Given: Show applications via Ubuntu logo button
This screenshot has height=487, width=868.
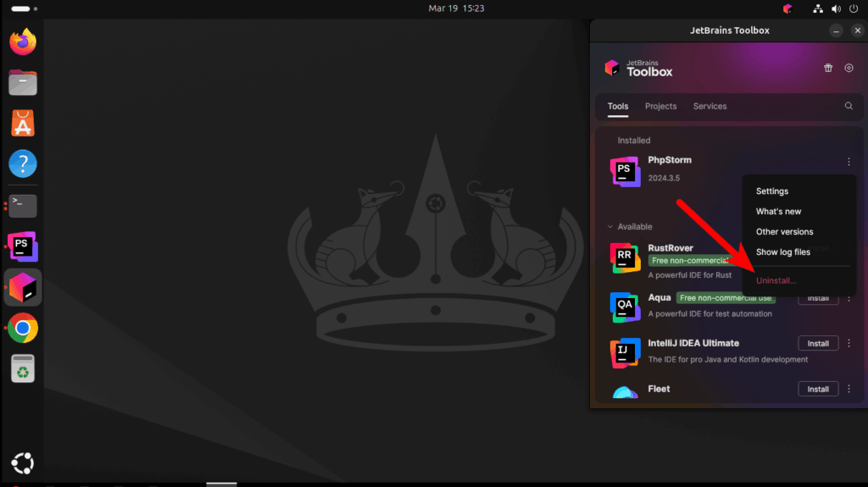Looking at the screenshot, I should click(x=23, y=463).
